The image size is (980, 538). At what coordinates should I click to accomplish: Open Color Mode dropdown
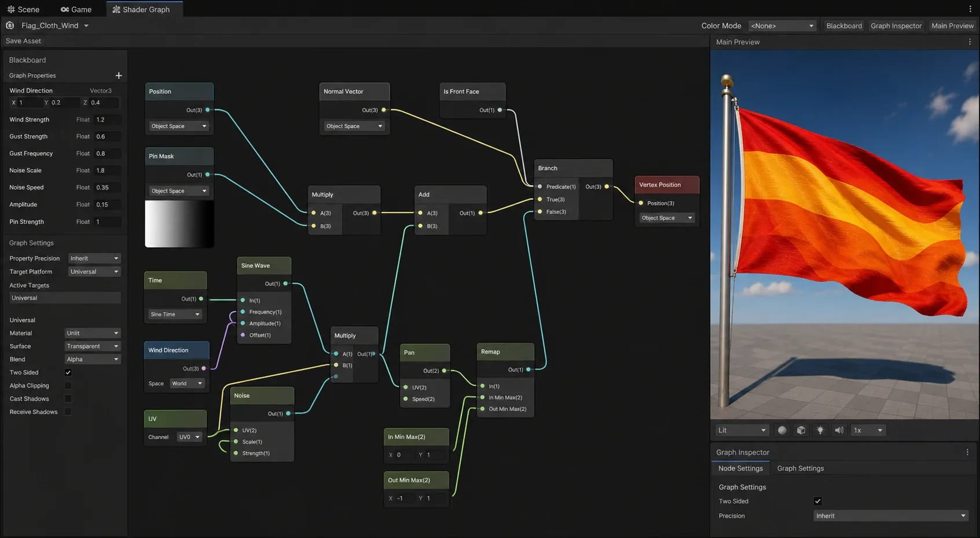pos(782,26)
